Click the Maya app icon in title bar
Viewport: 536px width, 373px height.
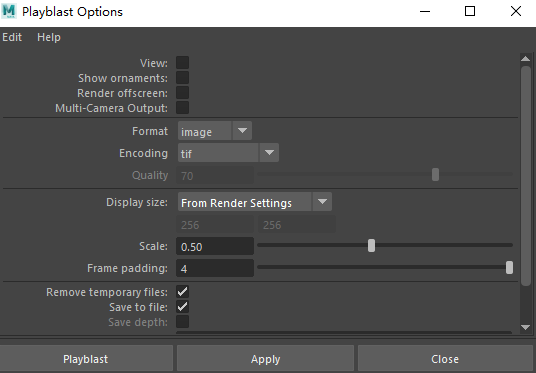9,11
